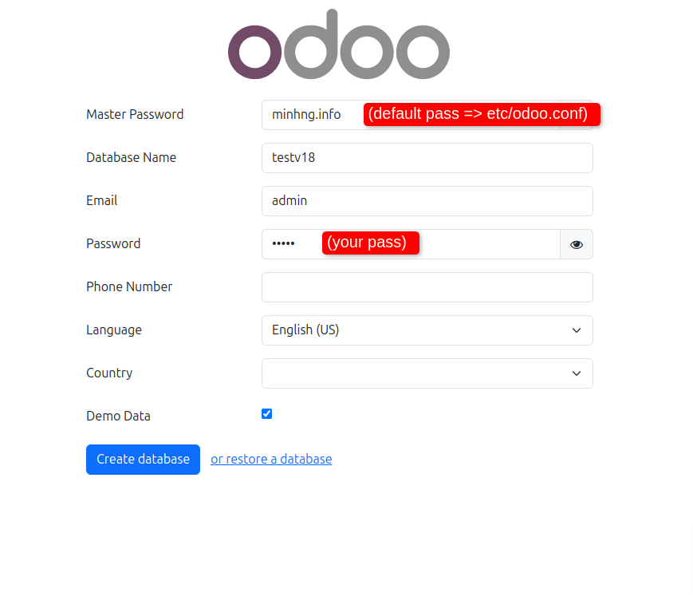This screenshot has height=616, width=693.
Task: Click the Database Name label
Action: point(131,157)
